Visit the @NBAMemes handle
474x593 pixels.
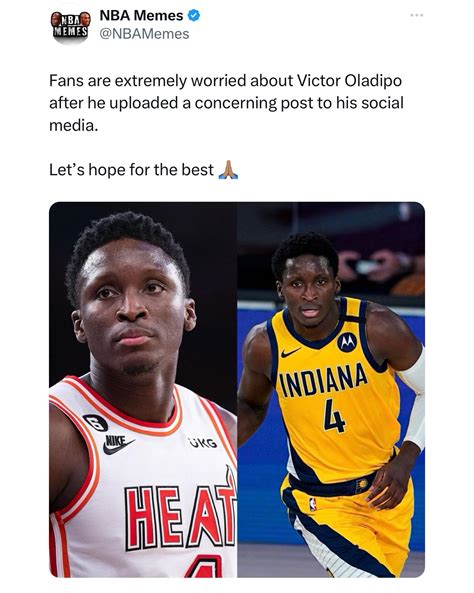[x=144, y=34]
